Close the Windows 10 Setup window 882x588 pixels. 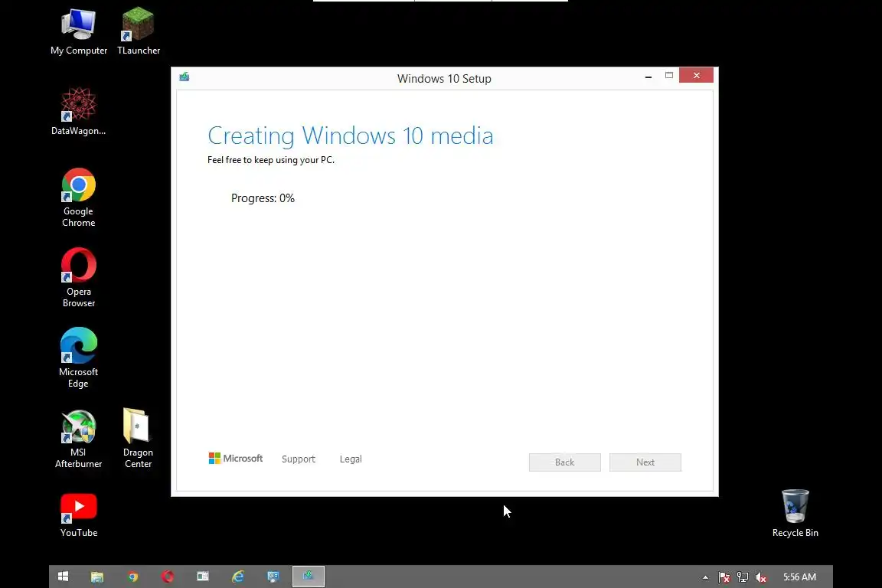coord(697,75)
